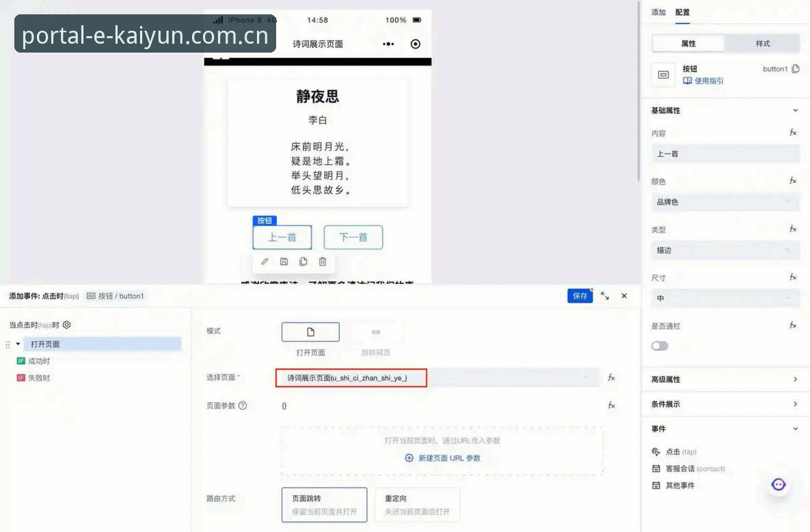The height and width of the screenshot is (532, 810).
Task: Select the 样式 tab
Action: [x=763, y=43]
